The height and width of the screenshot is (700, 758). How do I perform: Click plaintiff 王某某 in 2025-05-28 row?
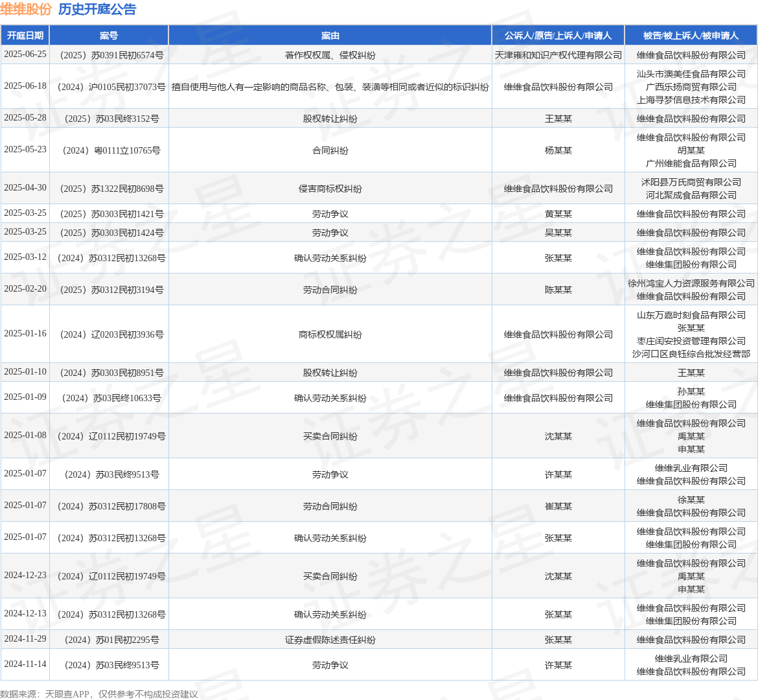[558, 119]
